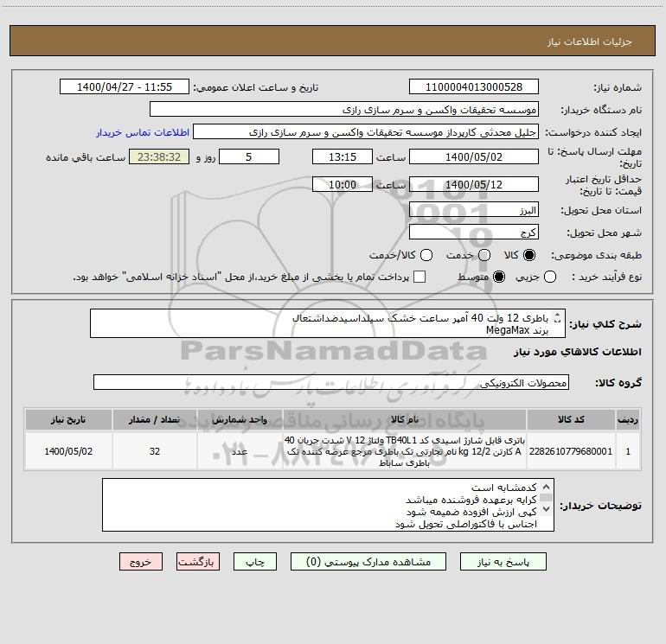666x644 pixels.
Task: Open the اطلاعات تماس خریدار link
Action: pyautogui.click(x=143, y=132)
